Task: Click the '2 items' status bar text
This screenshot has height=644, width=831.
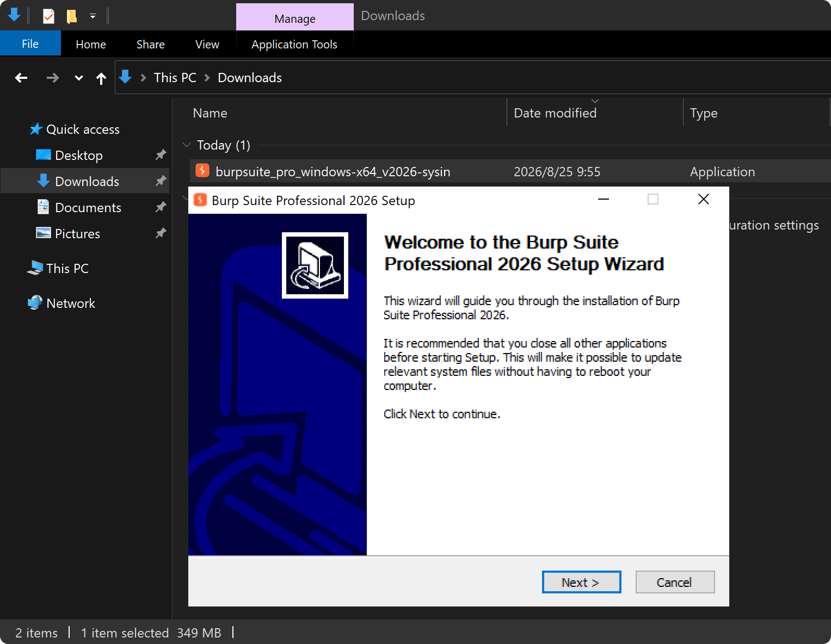Action: click(36, 633)
